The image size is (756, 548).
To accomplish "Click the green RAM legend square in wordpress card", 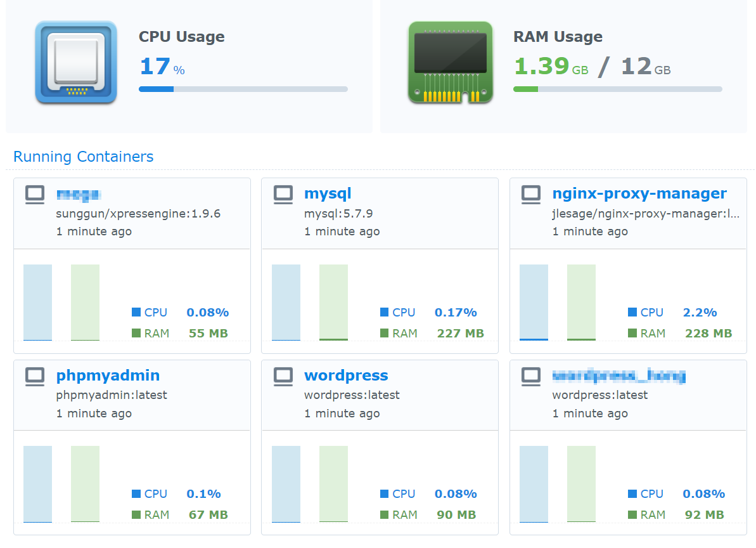I will pos(384,515).
